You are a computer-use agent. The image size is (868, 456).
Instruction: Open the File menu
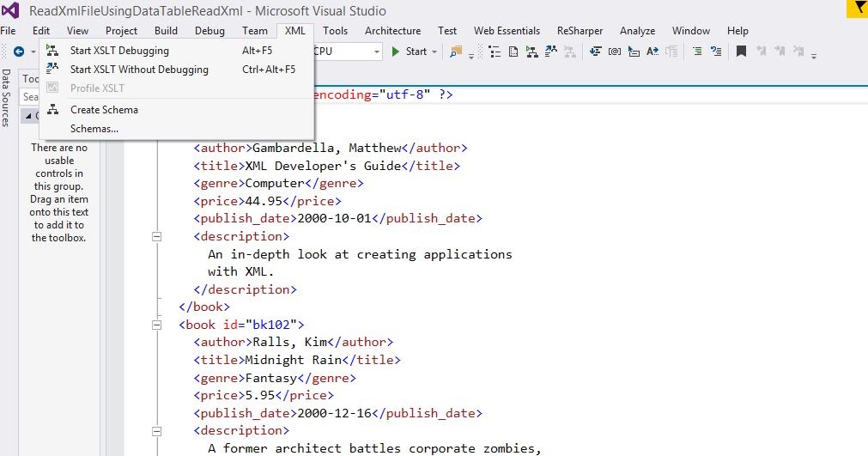click(8, 31)
